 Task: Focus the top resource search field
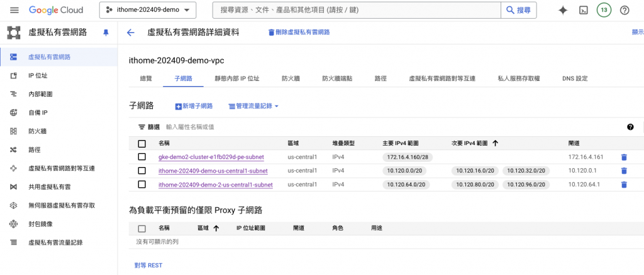pos(357,10)
